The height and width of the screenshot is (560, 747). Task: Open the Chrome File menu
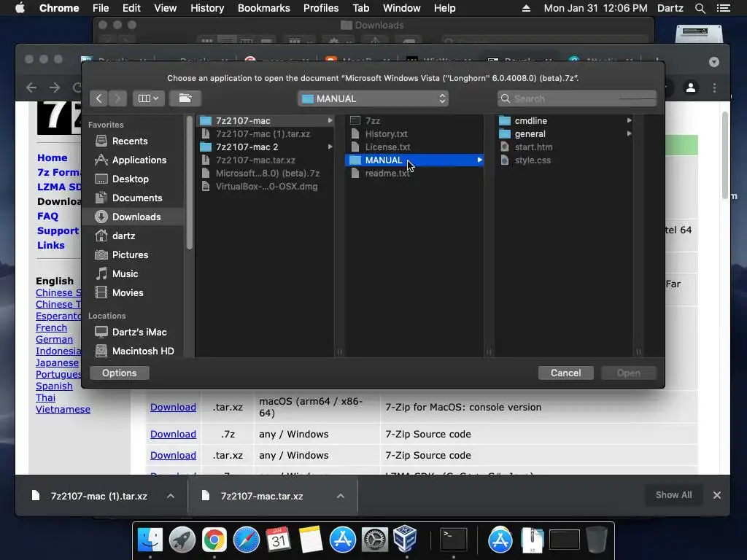pos(101,8)
